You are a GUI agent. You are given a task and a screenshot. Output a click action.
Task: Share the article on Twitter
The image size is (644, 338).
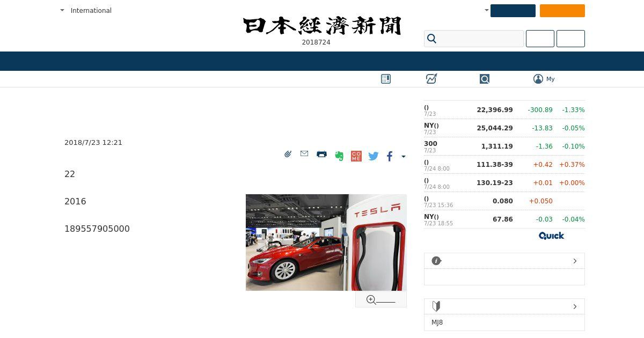coord(374,156)
